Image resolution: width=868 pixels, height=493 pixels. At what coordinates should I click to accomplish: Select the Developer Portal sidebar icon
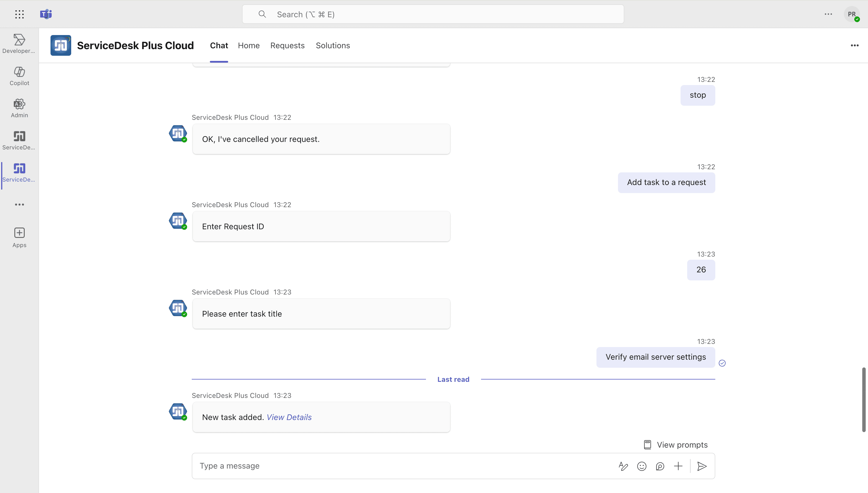pyautogui.click(x=19, y=43)
